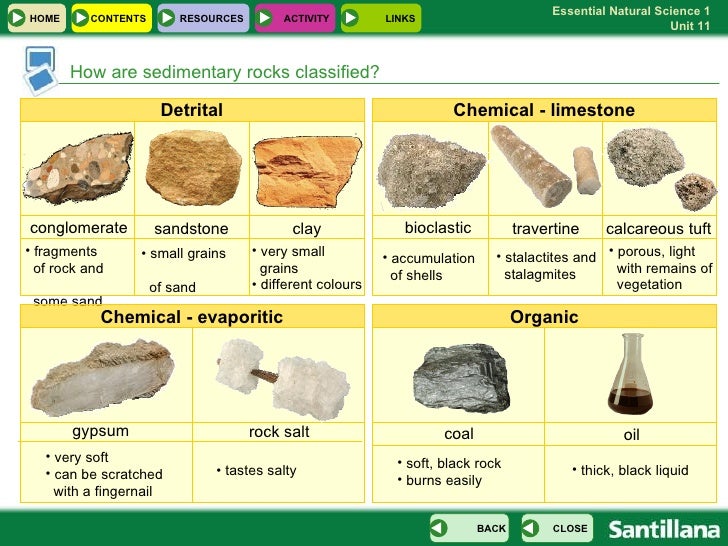Click the 'soft, black rock' bullet text
The image size is (728, 546).
click(x=449, y=463)
